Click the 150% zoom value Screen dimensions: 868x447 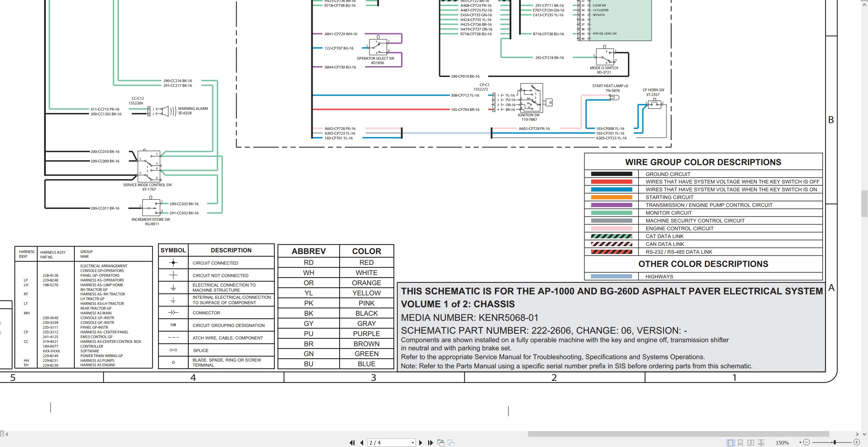[x=782, y=443]
